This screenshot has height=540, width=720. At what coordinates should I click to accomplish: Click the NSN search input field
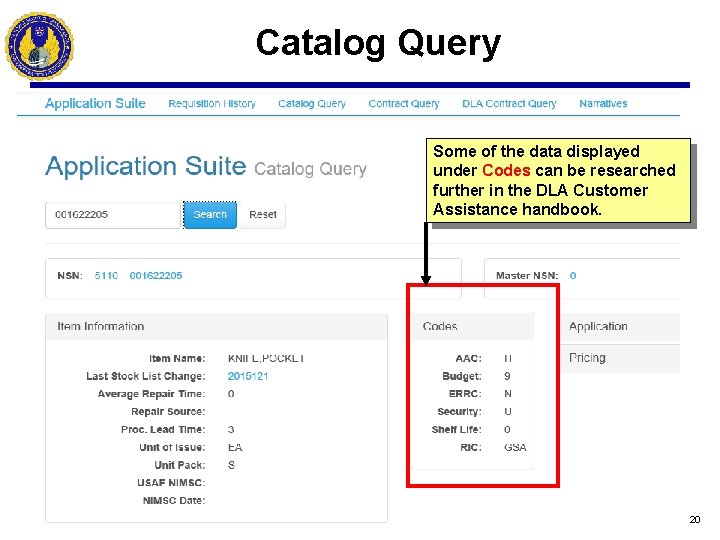click(x=113, y=215)
